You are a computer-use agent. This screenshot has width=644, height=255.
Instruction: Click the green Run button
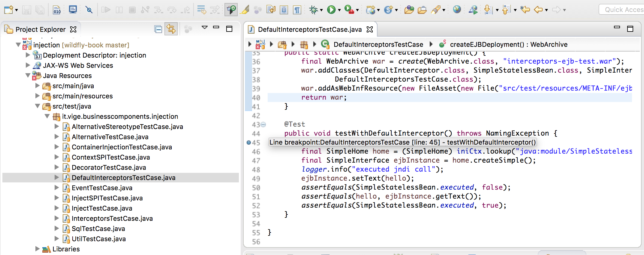pyautogui.click(x=331, y=10)
